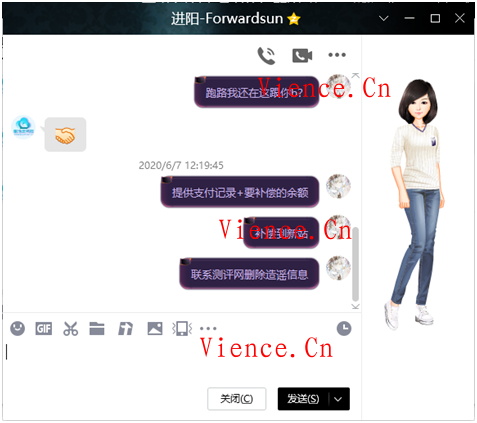Click message '跑路我还在这跟你b?'

tap(257, 92)
